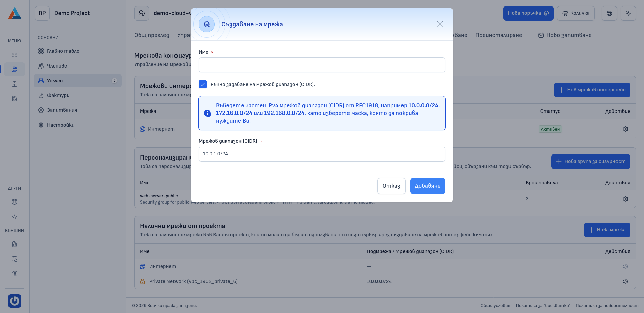Close the create network dialog
The height and width of the screenshot is (313, 644).
(x=440, y=24)
